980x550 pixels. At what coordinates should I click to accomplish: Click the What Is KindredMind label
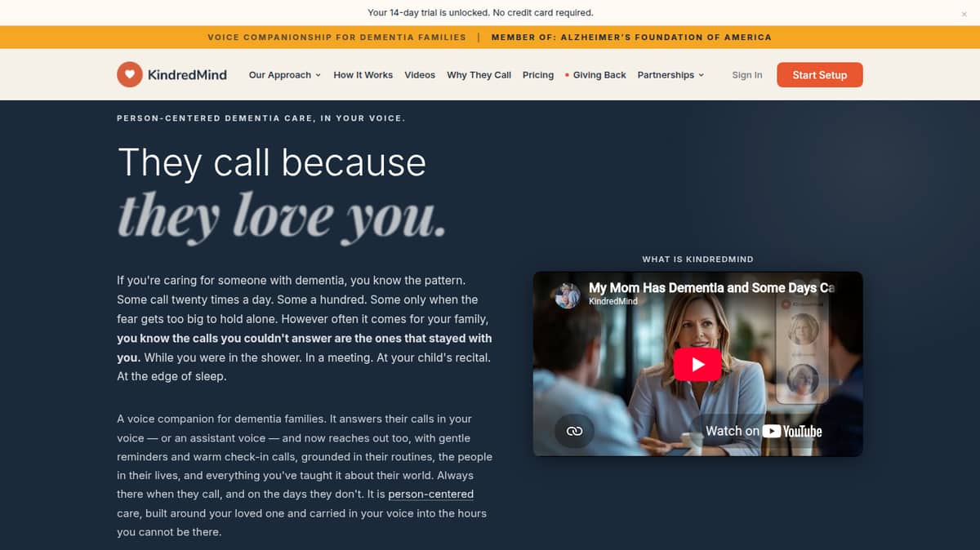[x=697, y=259]
